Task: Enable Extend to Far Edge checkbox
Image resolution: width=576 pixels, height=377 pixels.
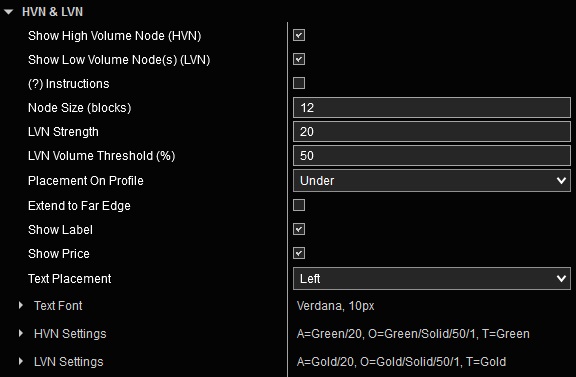Action: [x=299, y=205]
